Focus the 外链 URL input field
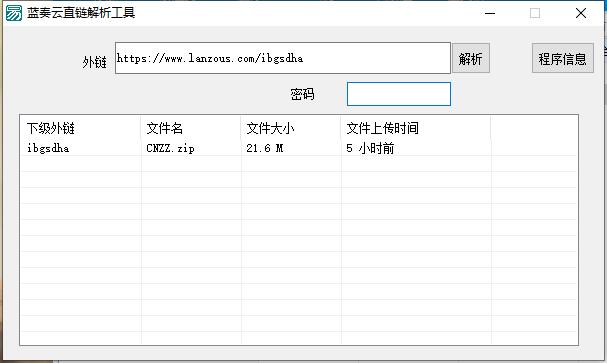 (x=283, y=58)
